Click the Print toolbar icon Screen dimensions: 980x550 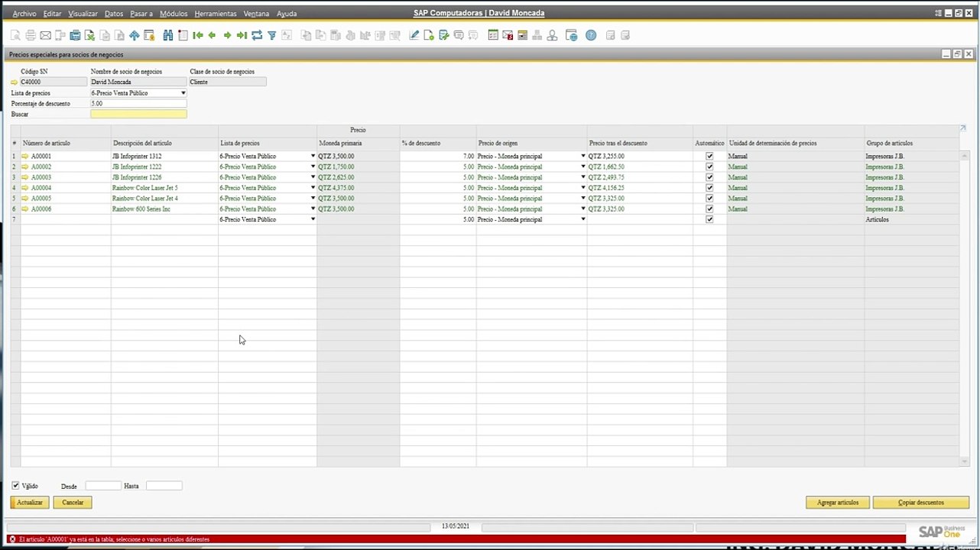pos(31,35)
